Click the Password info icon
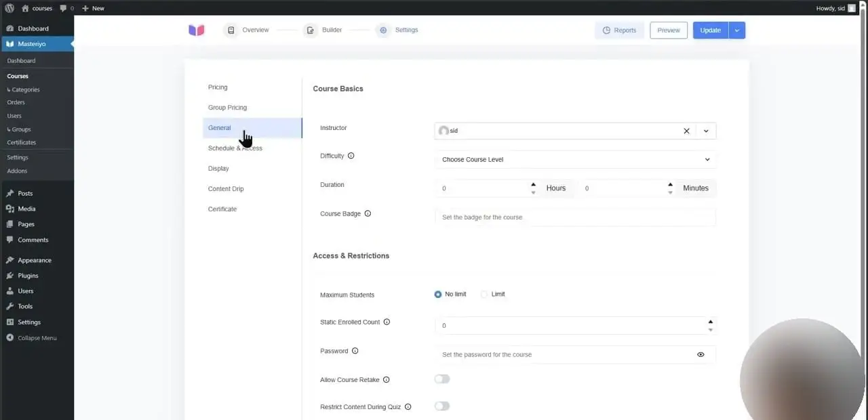This screenshot has height=420, width=868. tap(355, 351)
